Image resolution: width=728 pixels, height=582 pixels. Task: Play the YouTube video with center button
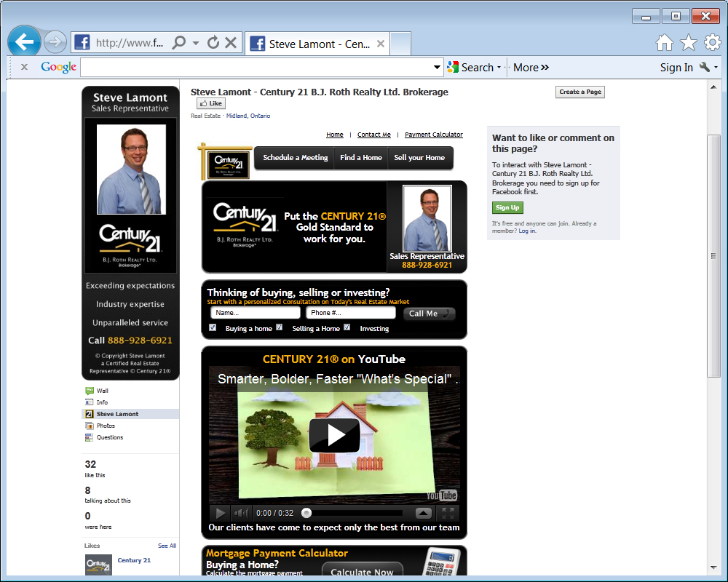[x=334, y=435]
